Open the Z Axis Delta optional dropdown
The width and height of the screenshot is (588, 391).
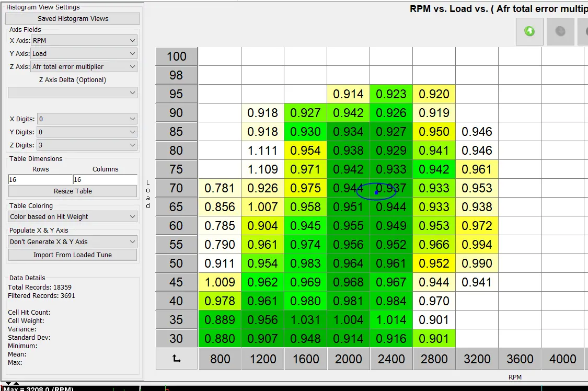click(73, 93)
